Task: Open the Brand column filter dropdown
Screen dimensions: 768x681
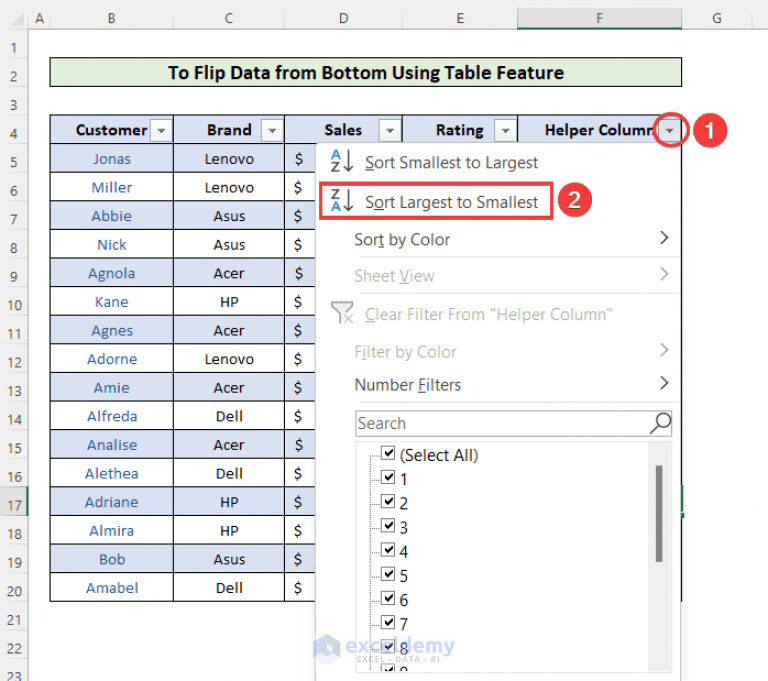Action: click(272, 131)
